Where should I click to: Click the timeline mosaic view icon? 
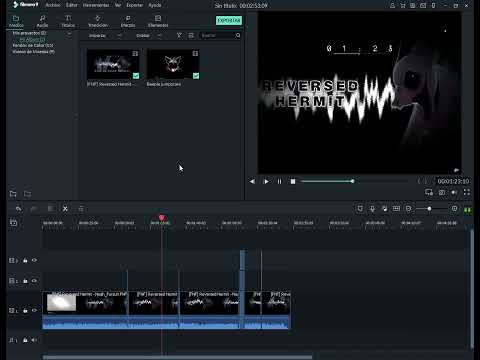click(396, 209)
